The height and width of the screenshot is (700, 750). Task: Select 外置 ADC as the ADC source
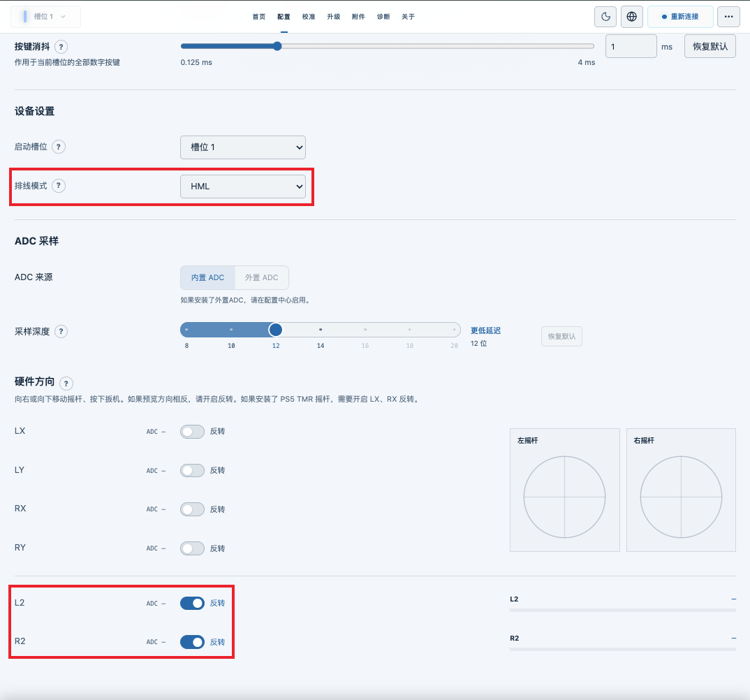[x=262, y=277]
